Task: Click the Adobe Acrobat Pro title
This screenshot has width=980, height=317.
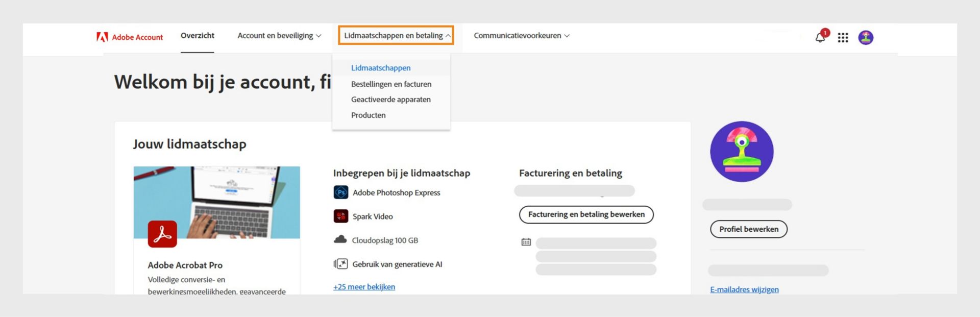Action: (185, 265)
